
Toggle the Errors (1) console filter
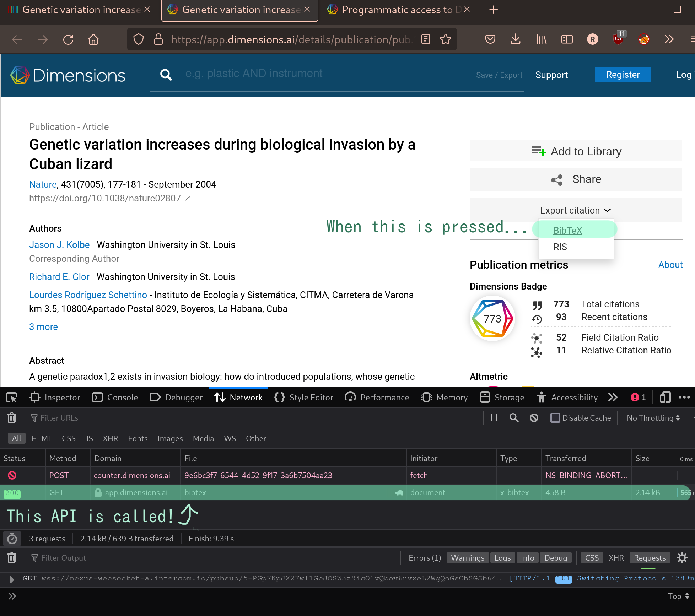[x=425, y=558]
